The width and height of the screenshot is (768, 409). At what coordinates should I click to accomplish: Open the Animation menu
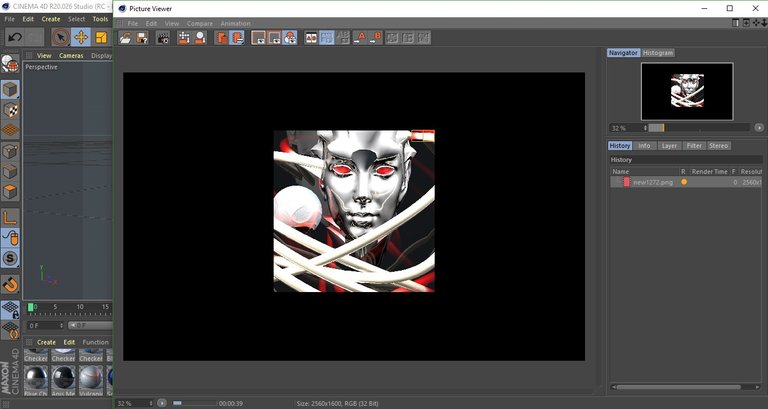click(x=236, y=24)
